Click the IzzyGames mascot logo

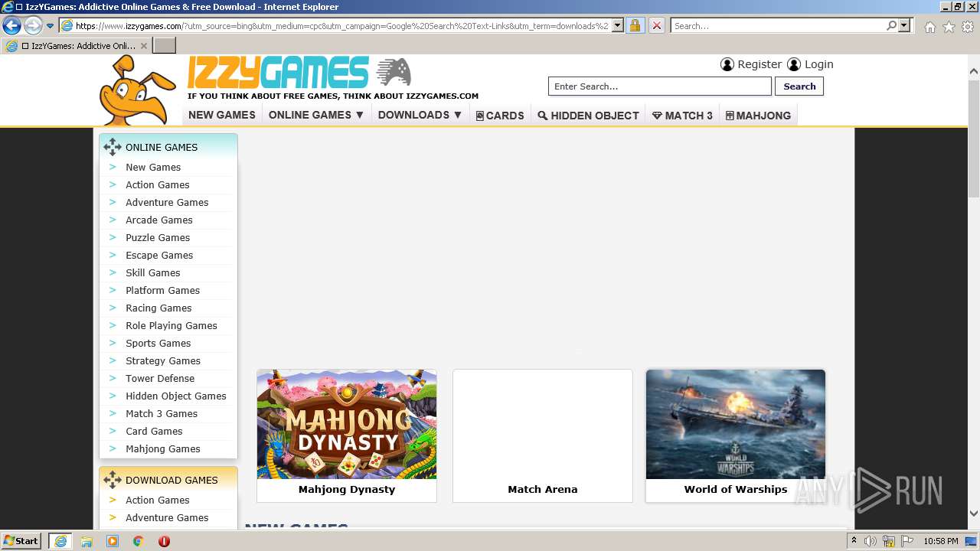tap(137, 90)
